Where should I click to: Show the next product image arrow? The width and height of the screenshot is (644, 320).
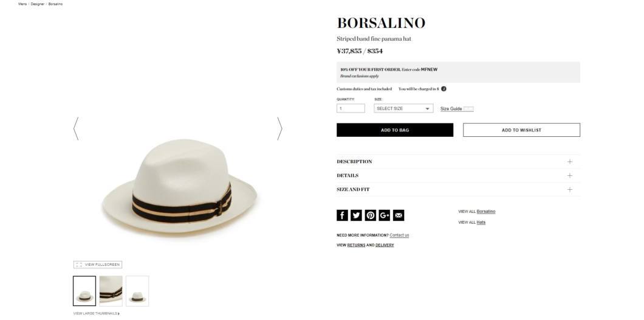pos(279,129)
